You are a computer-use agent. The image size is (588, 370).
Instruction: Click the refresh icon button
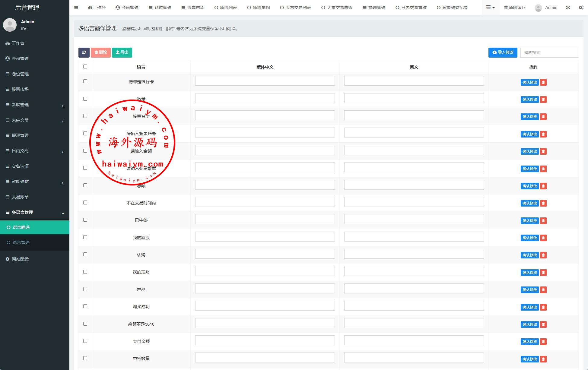(x=84, y=52)
